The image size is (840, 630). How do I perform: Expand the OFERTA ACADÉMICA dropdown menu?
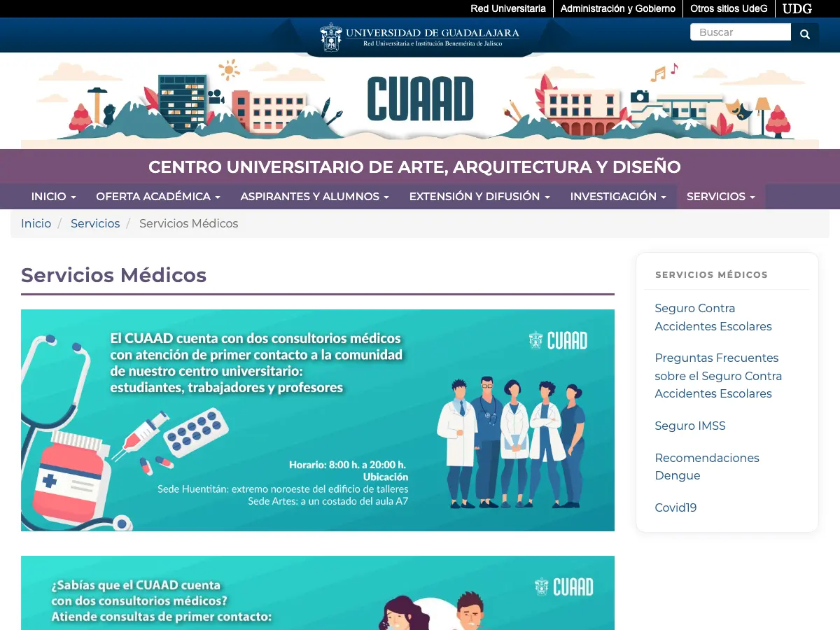158,197
